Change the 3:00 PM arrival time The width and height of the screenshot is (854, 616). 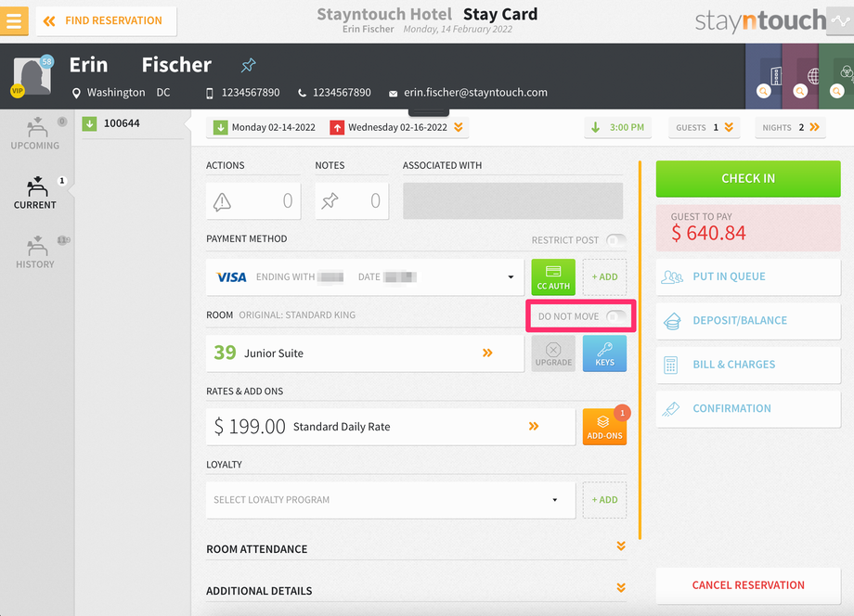617,127
